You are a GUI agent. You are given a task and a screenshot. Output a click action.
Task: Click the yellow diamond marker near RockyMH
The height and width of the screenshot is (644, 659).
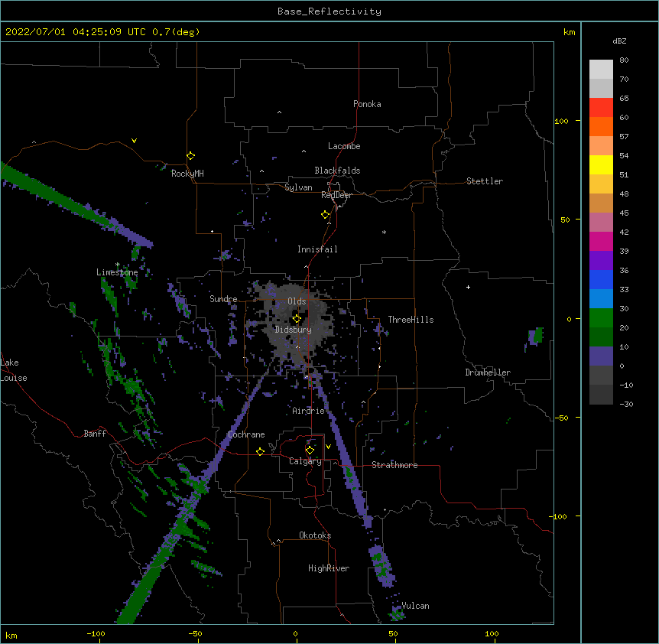click(191, 156)
